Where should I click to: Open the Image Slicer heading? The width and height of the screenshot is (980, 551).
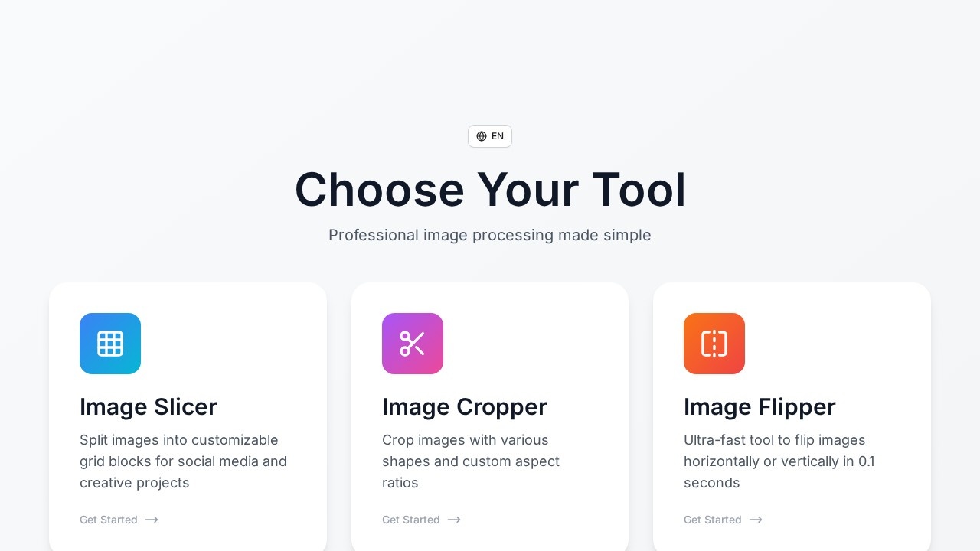coord(149,406)
